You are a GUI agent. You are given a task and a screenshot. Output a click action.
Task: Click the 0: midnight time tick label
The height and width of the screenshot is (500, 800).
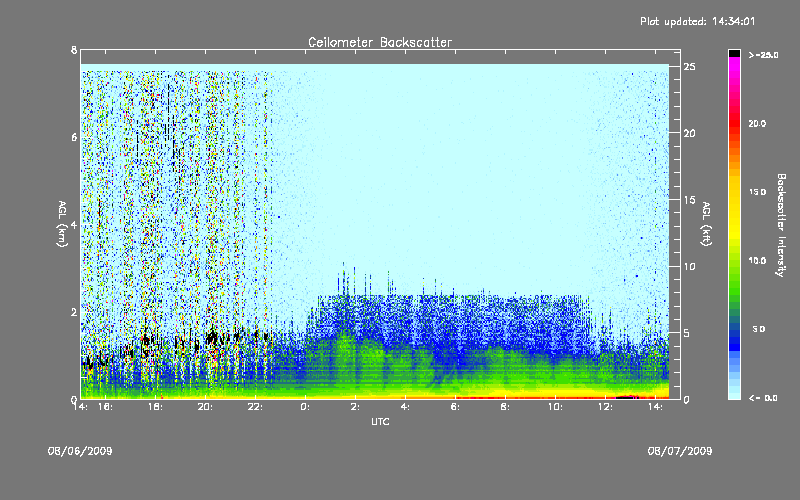click(x=305, y=407)
